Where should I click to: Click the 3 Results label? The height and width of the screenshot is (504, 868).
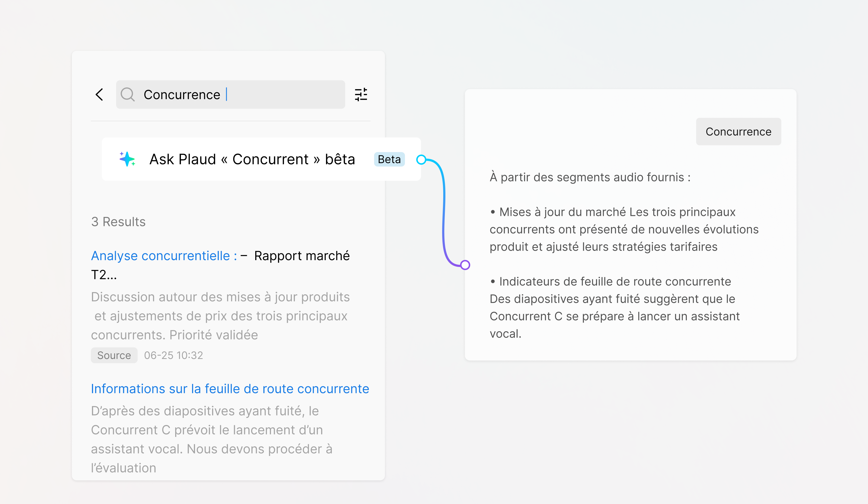point(118,222)
